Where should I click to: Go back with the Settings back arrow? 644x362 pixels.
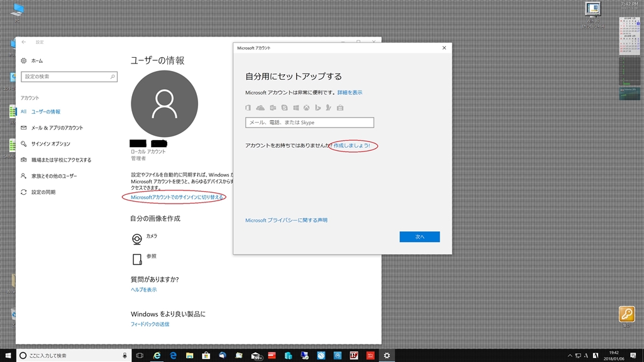(24, 42)
